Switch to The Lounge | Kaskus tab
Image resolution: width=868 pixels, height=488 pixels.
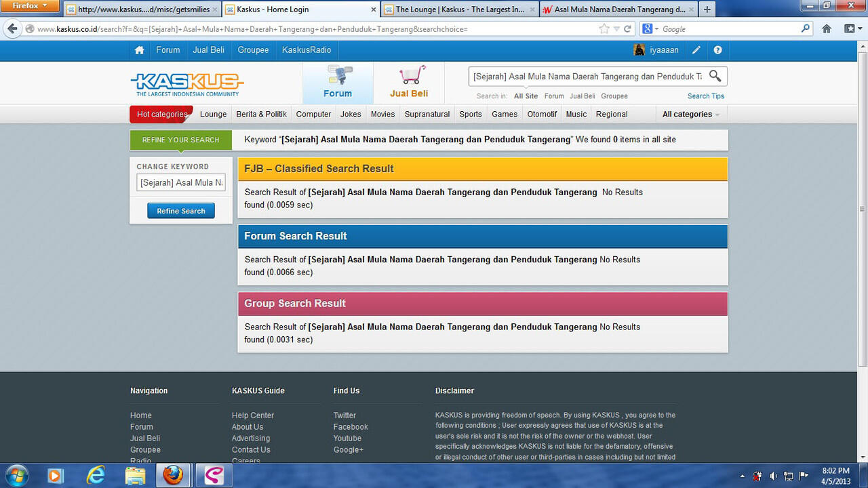click(x=460, y=9)
